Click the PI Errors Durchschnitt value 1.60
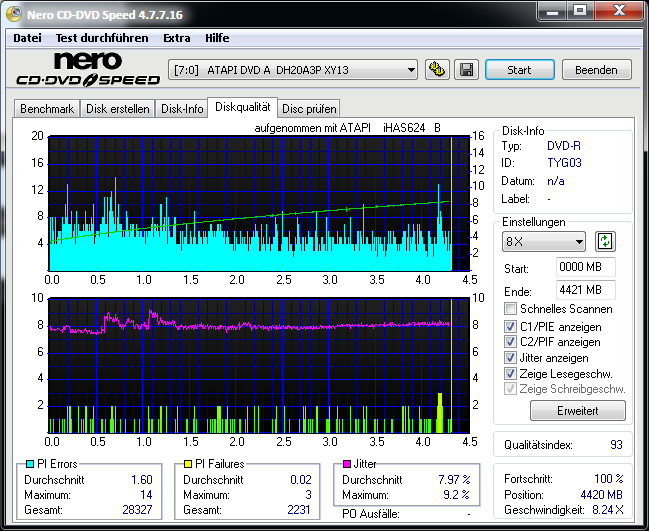Viewport: 649px width, 531px height. click(142, 480)
